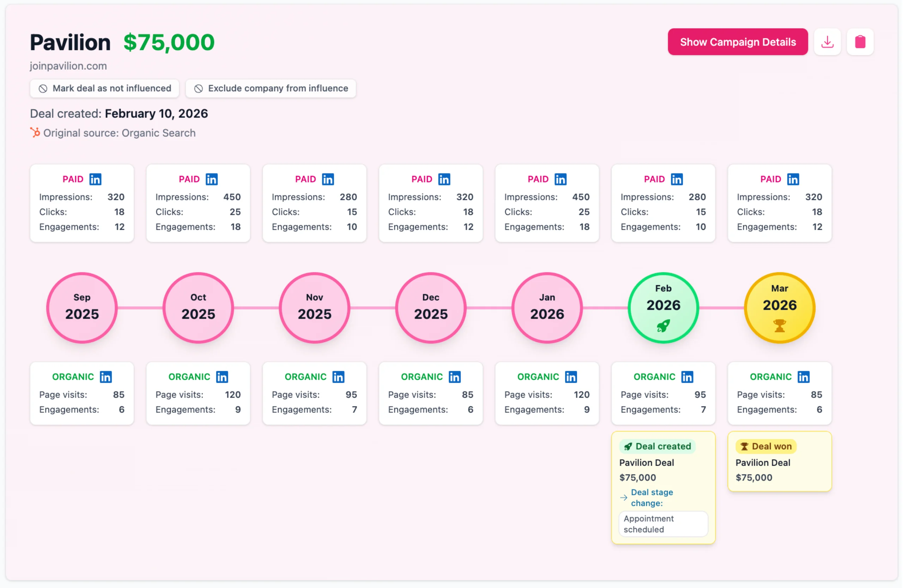The width and height of the screenshot is (903, 588).
Task: Click the arrow icon beside Deal stage change
Action: (624, 498)
